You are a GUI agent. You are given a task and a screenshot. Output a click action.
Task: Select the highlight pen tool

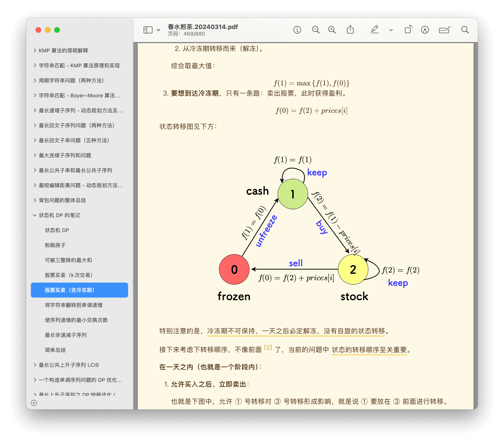374,30
